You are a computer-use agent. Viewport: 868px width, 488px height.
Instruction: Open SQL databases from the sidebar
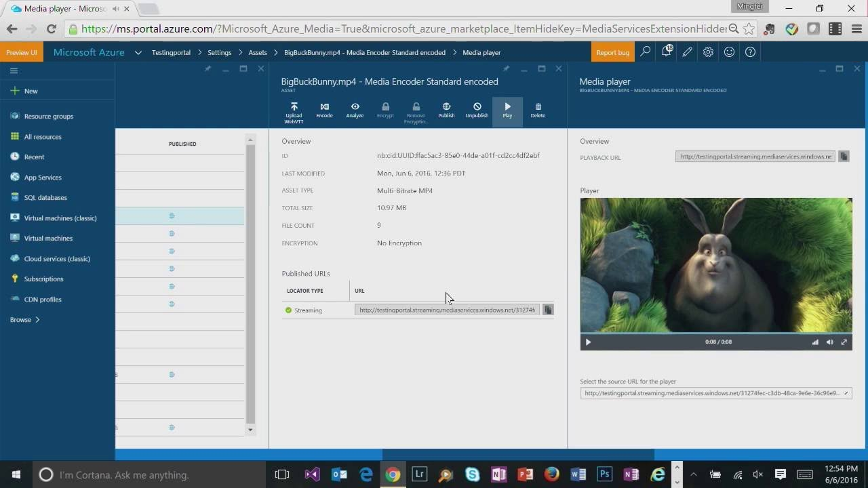point(44,197)
